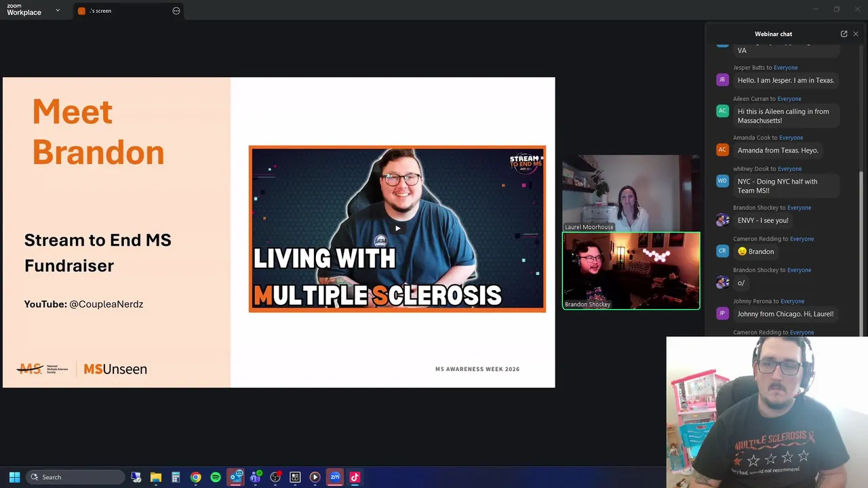Open the media player taskbar icon
868x488 pixels.
point(315,477)
